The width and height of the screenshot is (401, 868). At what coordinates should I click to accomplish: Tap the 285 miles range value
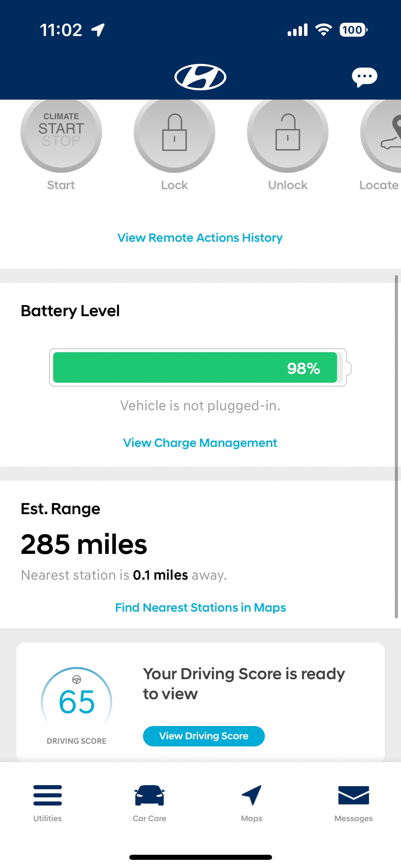coord(84,544)
